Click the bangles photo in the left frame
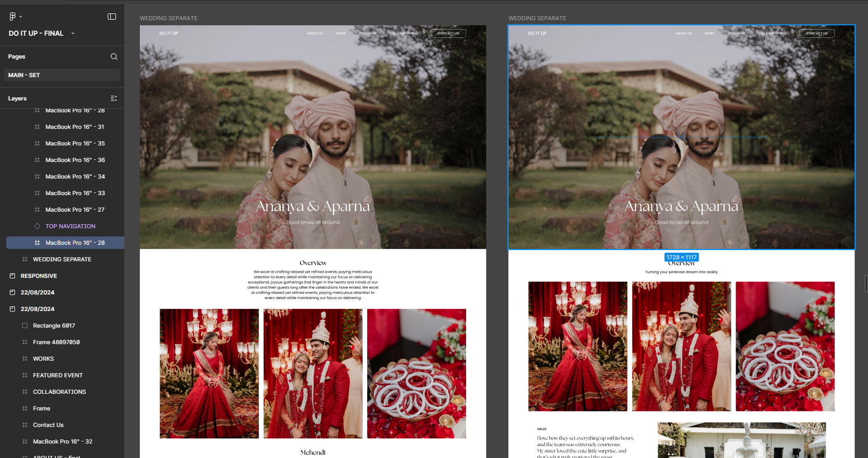Image resolution: width=868 pixels, height=458 pixels. pos(416,373)
